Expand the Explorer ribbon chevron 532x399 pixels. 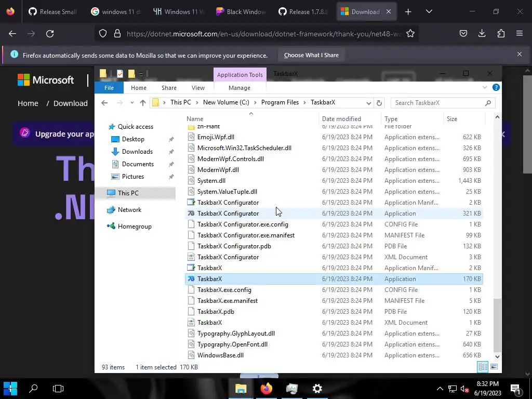485,87
